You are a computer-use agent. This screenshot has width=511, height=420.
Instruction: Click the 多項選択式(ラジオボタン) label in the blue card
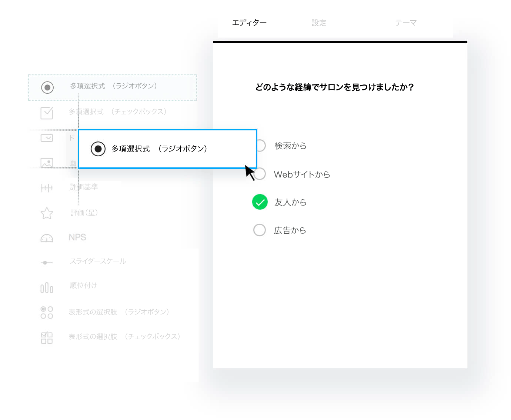click(x=159, y=149)
